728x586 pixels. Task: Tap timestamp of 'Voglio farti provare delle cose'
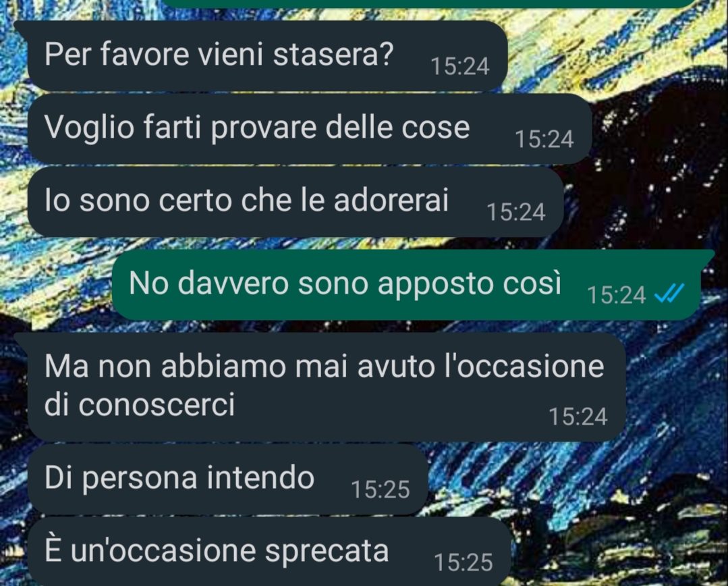544,140
